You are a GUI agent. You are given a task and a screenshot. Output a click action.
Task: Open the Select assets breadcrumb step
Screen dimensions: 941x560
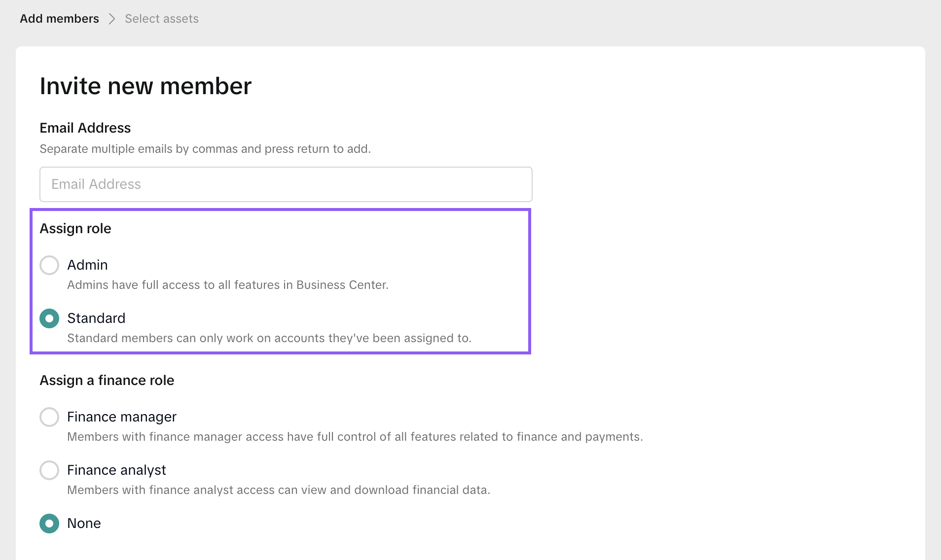tap(162, 19)
